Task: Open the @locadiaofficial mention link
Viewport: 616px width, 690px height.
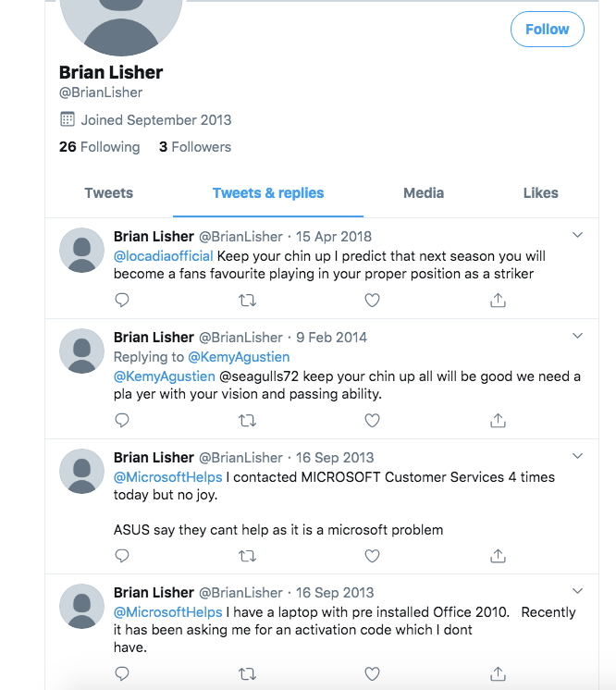Action: tap(163, 255)
